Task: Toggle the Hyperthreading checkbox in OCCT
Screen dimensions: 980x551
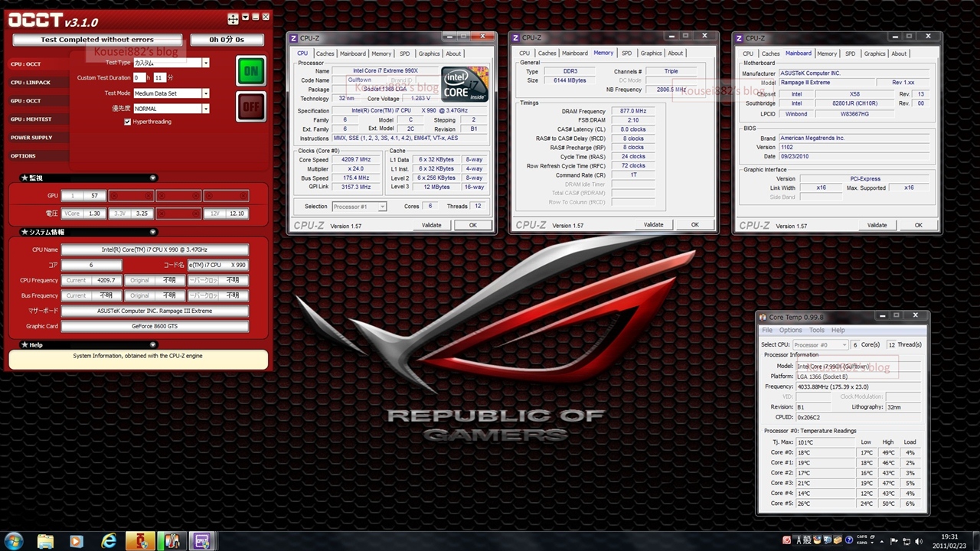Action: pyautogui.click(x=128, y=122)
